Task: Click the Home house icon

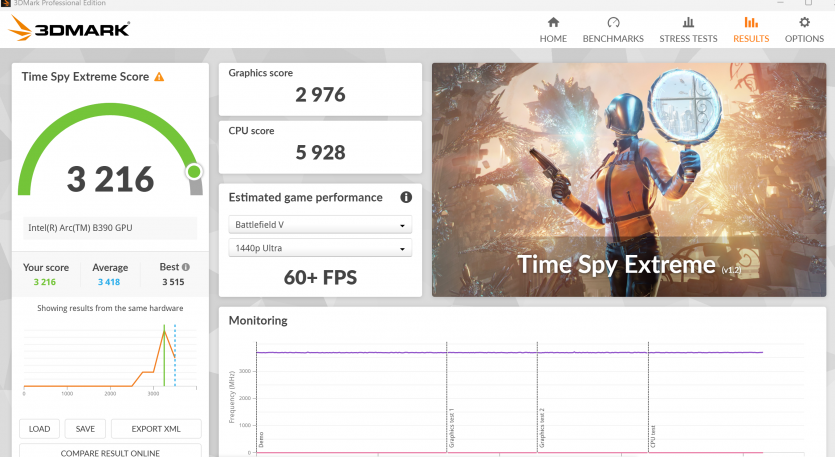Action: point(553,22)
